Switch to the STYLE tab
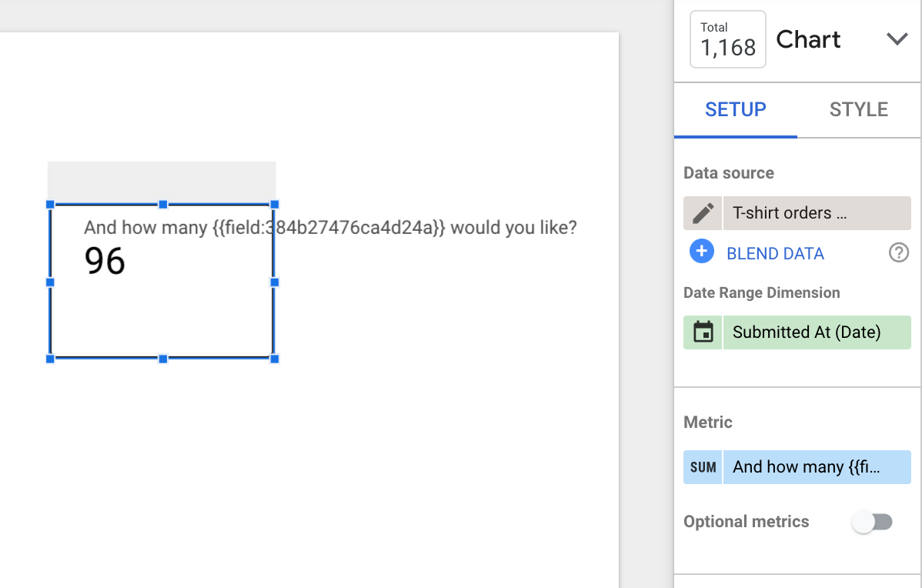 [858, 109]
